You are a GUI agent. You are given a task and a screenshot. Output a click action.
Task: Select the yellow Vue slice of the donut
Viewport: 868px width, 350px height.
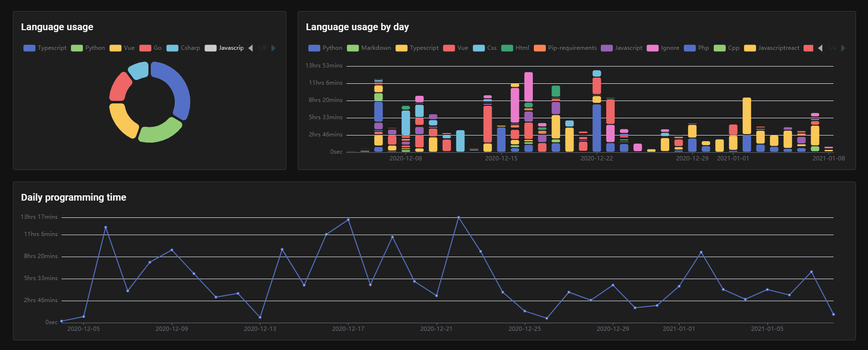click(x=121, y=121)
